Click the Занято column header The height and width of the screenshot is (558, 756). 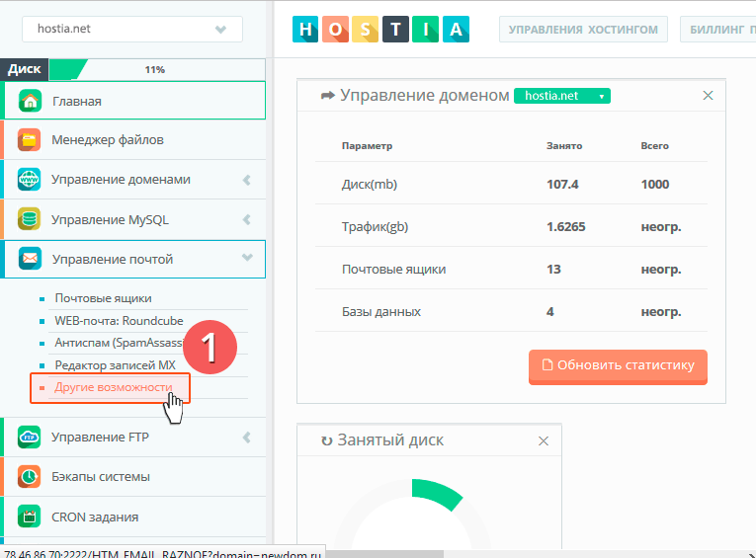pos(564,146)
